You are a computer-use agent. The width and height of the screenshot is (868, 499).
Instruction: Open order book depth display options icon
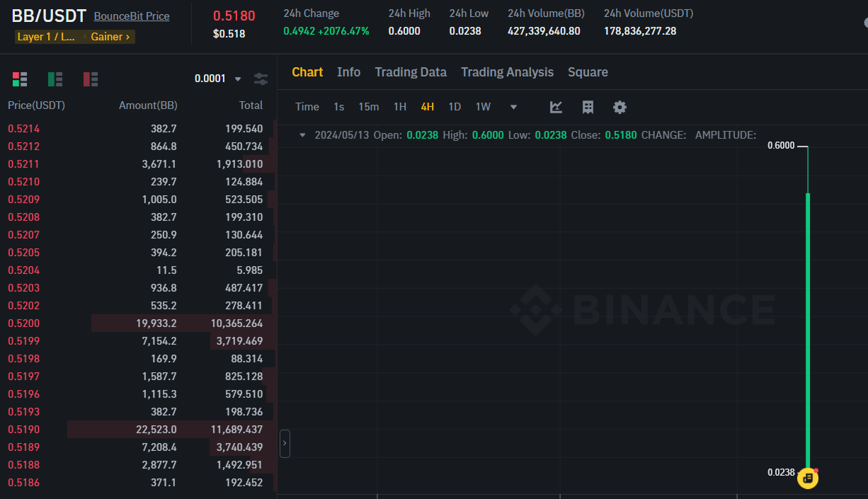coord(261,79)
